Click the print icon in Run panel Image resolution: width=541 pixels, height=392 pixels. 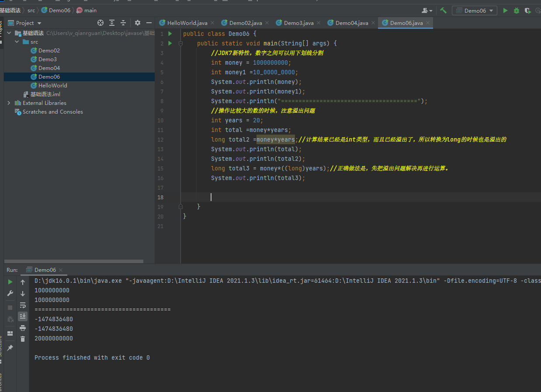coord(23,328)
